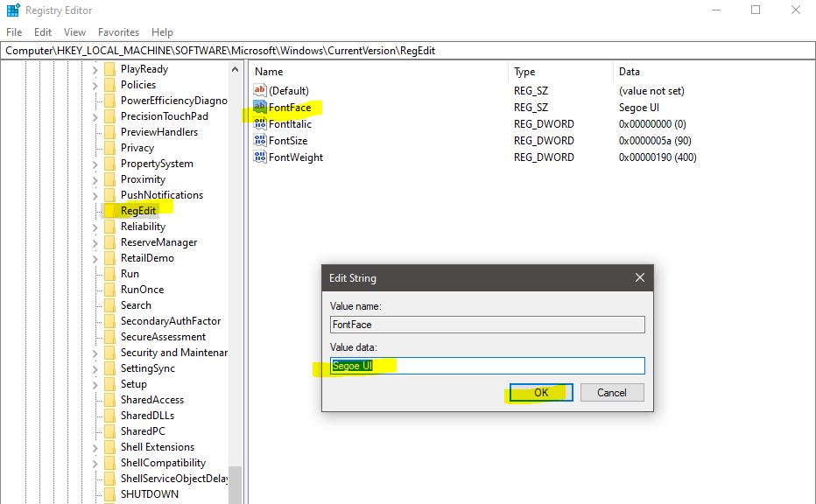Confirm with the OK button
The height and width of the screenshot is (504, 816).
pyautogui.click(x=539, y=392)
